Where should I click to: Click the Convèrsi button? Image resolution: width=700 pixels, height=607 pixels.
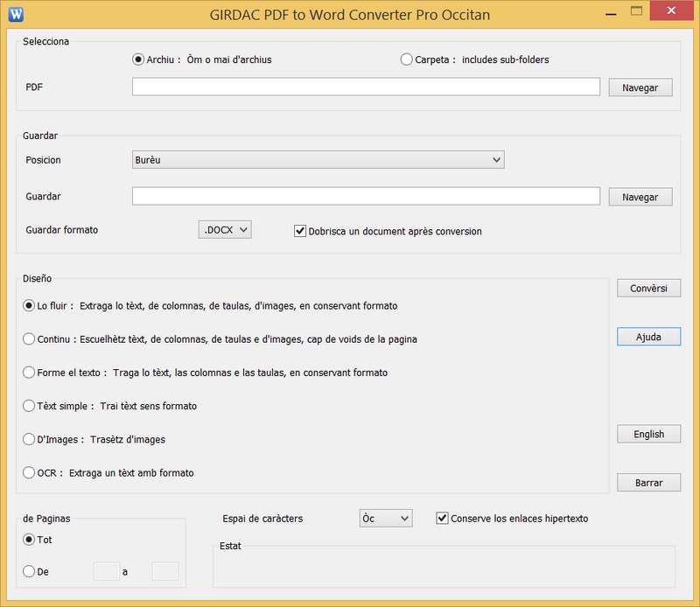coord(648,289)
